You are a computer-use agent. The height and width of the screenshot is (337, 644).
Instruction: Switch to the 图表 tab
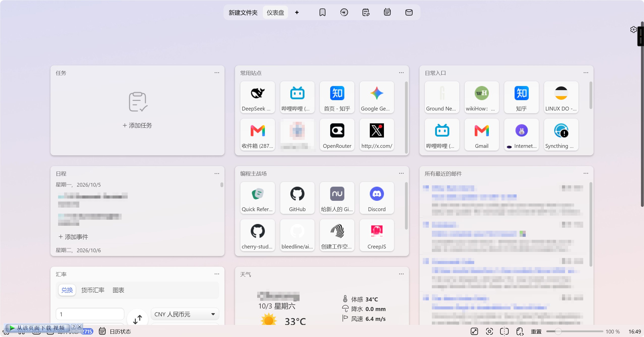click(x=118, y=290)
